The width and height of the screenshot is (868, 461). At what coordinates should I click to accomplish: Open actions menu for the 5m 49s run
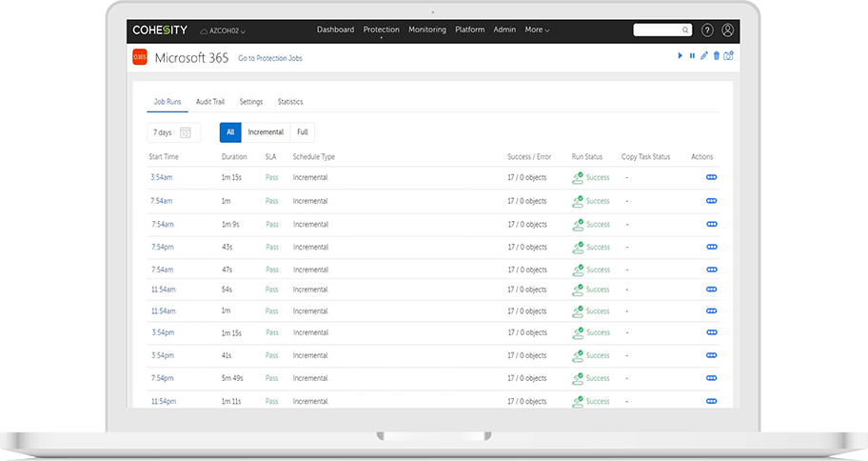pyautogui.click(x=712, y=378)
